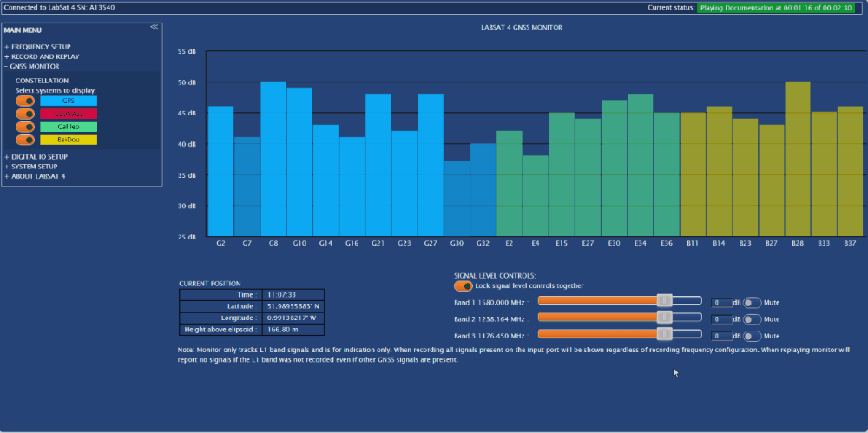Viewport: 868px width, 433px height.
Task: Mute Band 3 1176.450 MHz
Action: 753,336
